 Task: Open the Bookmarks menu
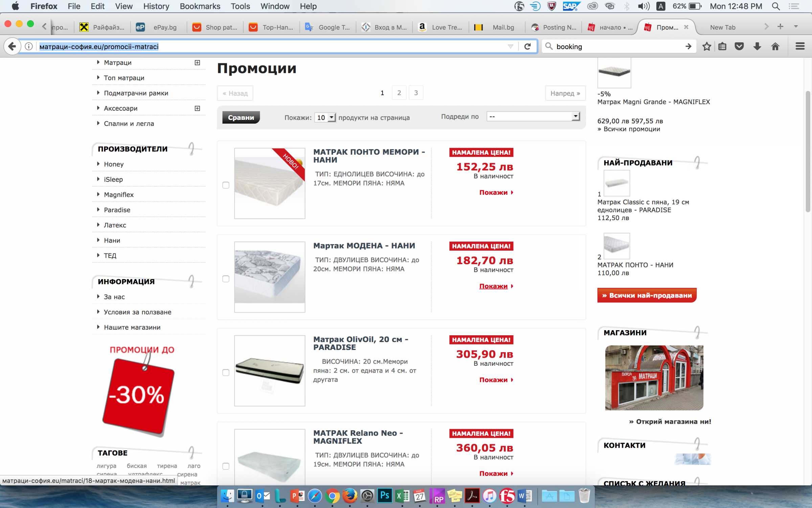coord(200,6)
